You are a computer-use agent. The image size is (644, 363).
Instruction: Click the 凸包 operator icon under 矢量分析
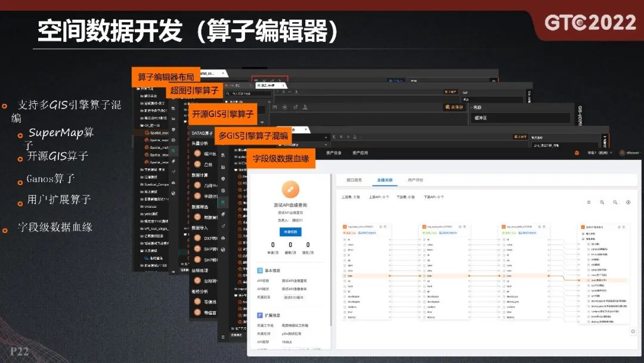coord(197,164)
